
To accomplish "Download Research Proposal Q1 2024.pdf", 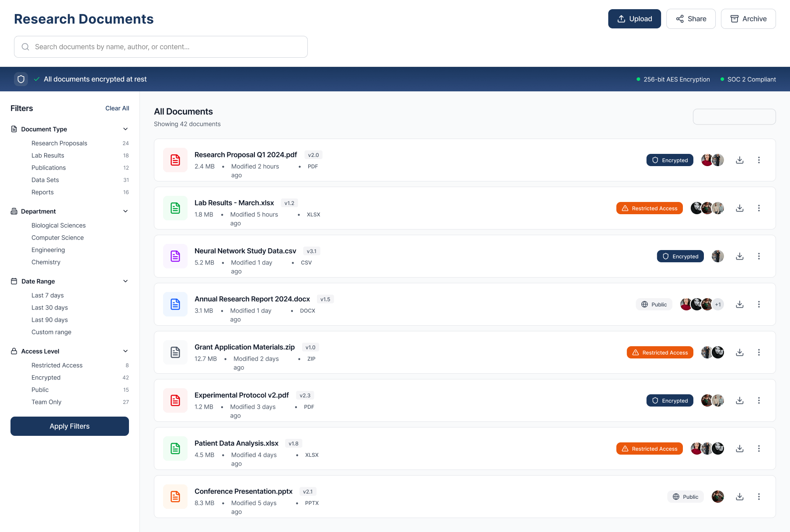I will pyautogui.click(x=739, y=160).
